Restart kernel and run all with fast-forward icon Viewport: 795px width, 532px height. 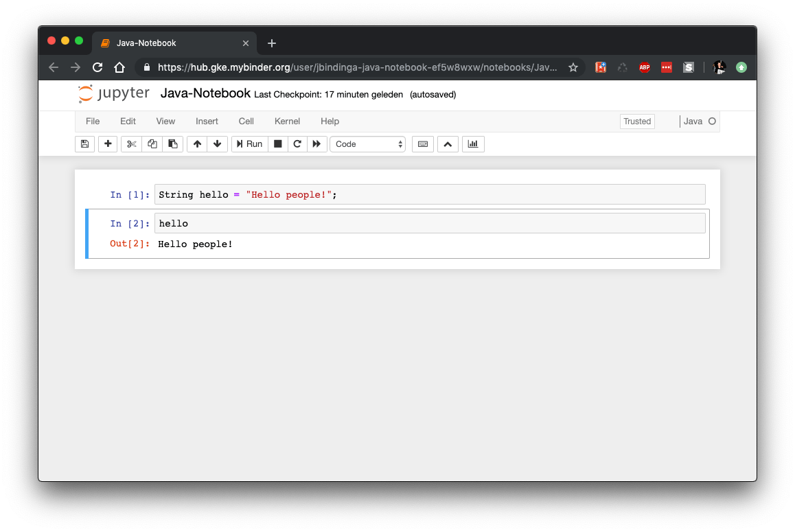point(316,143)
